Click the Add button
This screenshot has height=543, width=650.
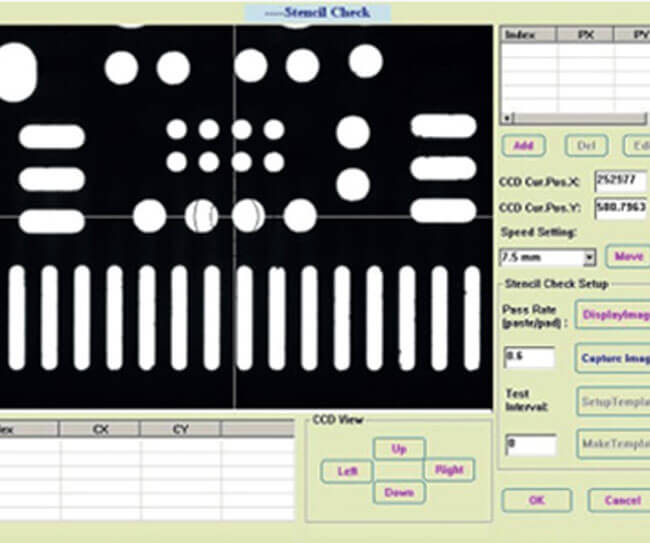[523, 145]
